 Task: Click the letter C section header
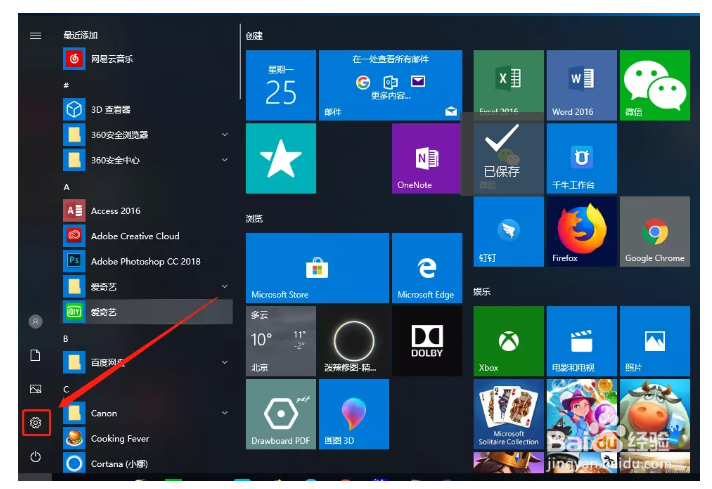click(66, 389)
